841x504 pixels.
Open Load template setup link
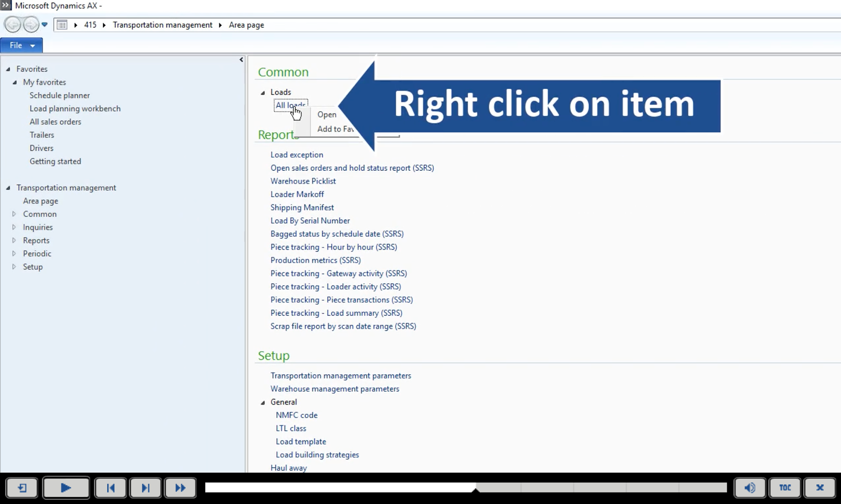click(x=301, y=441)
